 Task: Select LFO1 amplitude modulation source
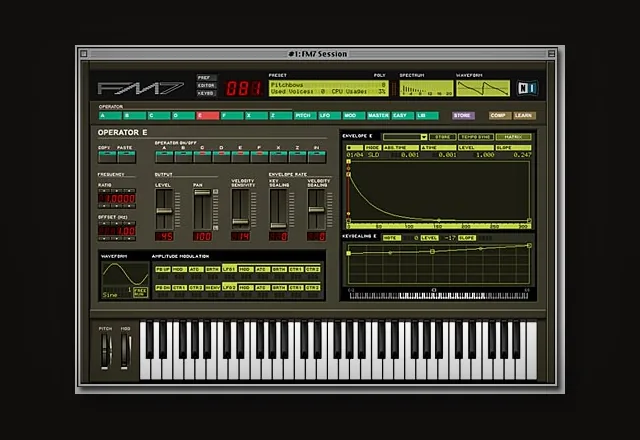point(229,269)
